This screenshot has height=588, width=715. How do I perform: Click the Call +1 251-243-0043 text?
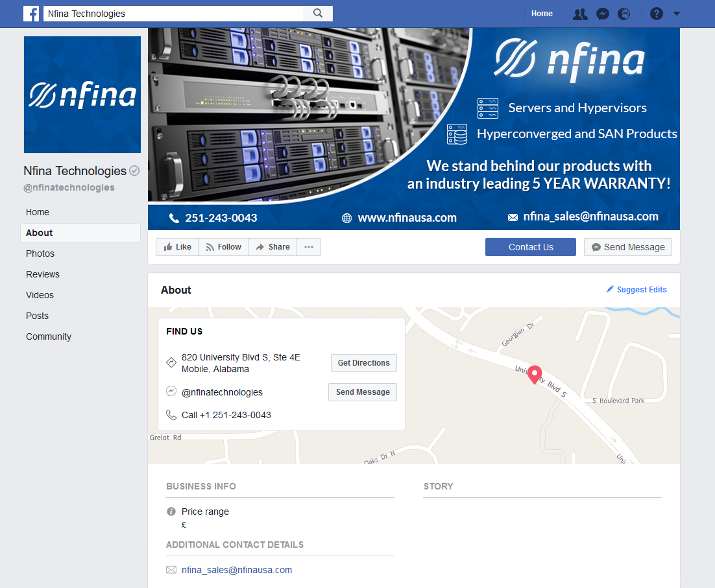pyautogui.click(x=226, y=415)
